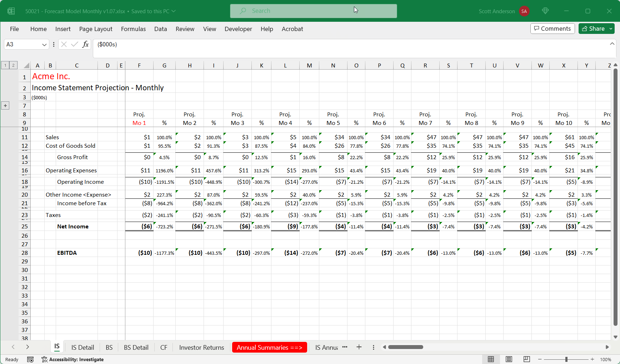
Task: Click horizontal scrollbar left arrow
Action: coord(384,347)
